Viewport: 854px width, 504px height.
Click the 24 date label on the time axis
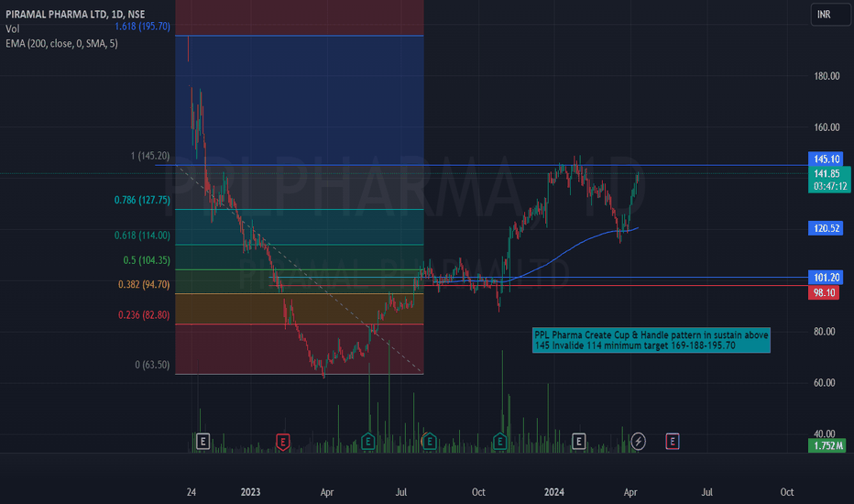pyautogui.click(x=192, y=492)
